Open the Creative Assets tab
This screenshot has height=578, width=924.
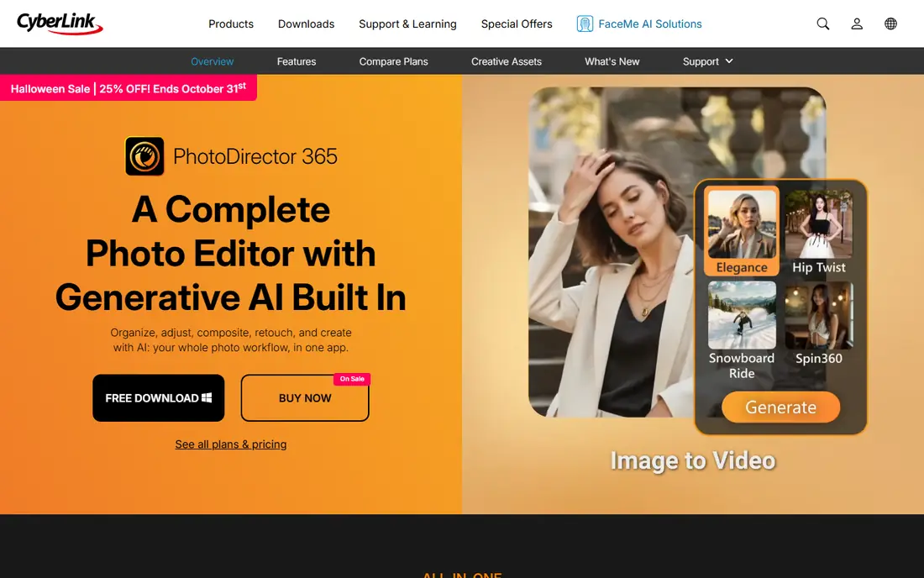coord(507,61)
